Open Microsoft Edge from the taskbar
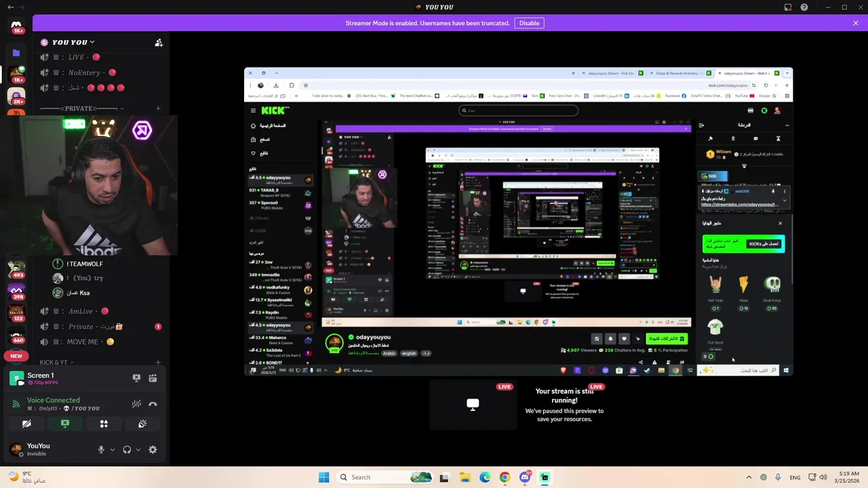The image size is (868, 488). pyautogui.click(x=485, y=477)
